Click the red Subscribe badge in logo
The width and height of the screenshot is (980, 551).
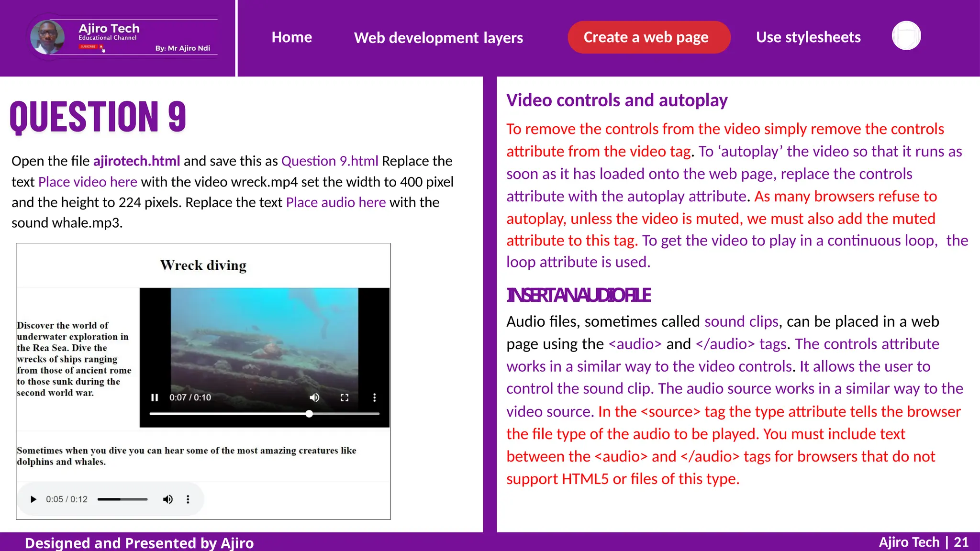point(89,47)
